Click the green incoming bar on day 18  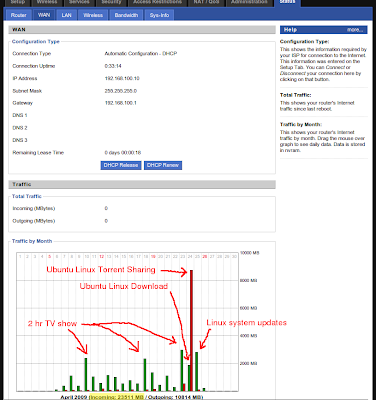145,375
